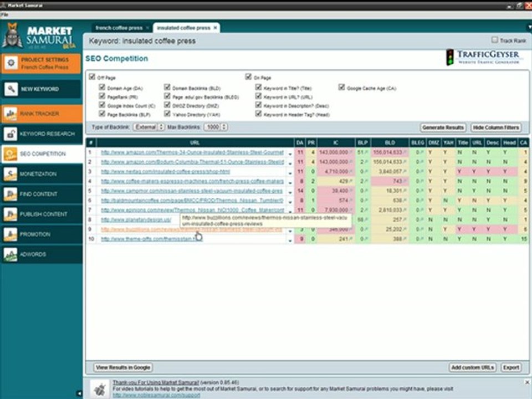Viewport: 532px width, 399px height.
Task: Open the Type of Backlink External dropdown
Action: (x=149, y=127)
